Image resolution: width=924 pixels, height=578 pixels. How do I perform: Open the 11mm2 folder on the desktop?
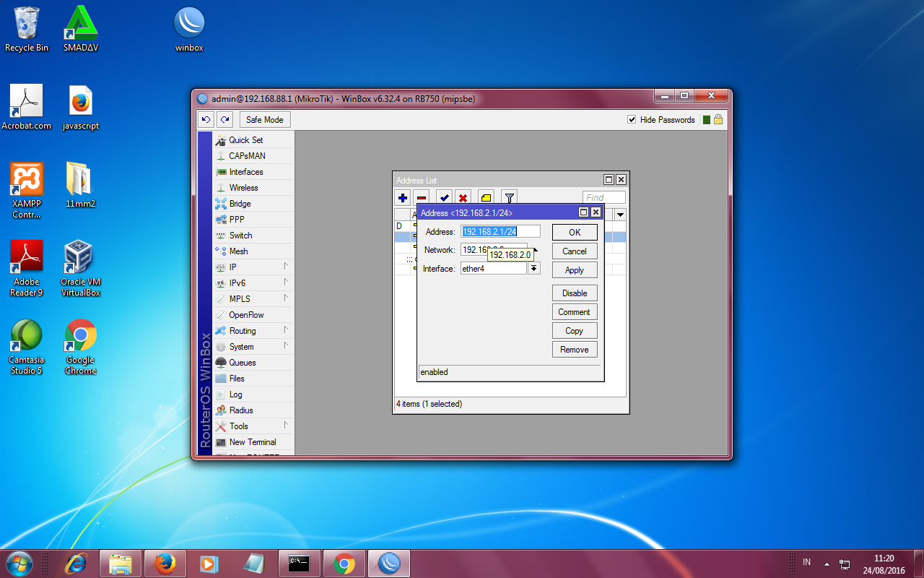pos(81,186)
